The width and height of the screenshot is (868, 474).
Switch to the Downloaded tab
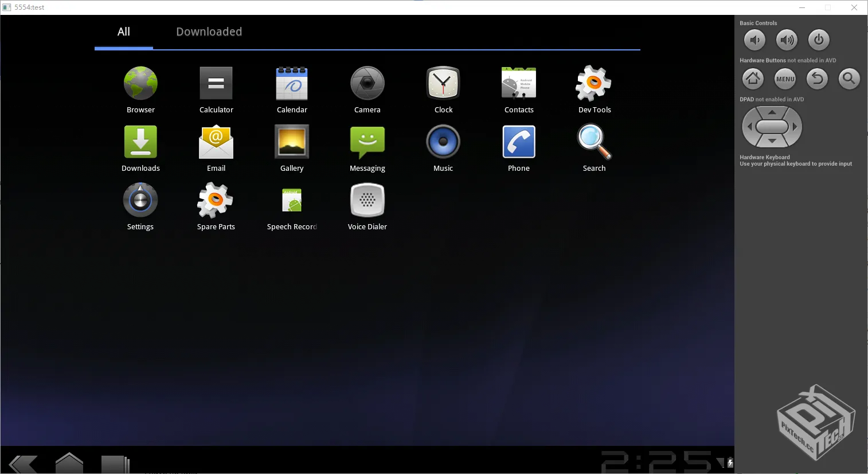(x=209, y=32)
